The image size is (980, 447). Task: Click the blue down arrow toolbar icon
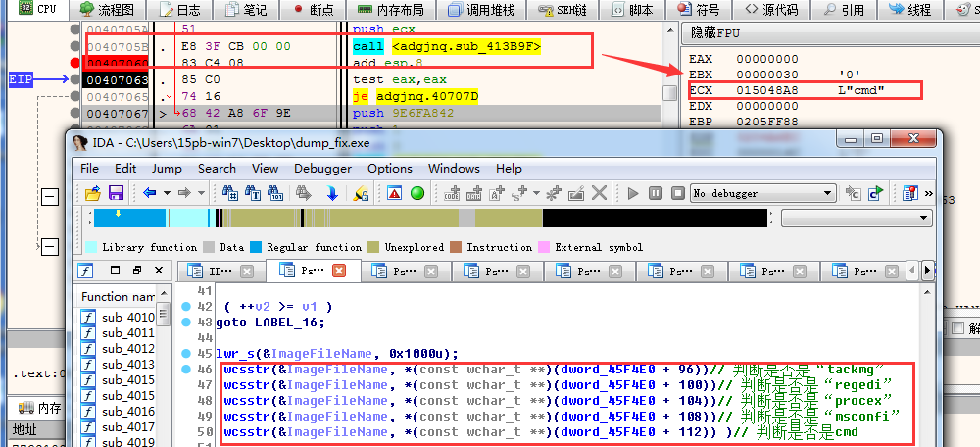pyautogui.click(x=333, y=193)
